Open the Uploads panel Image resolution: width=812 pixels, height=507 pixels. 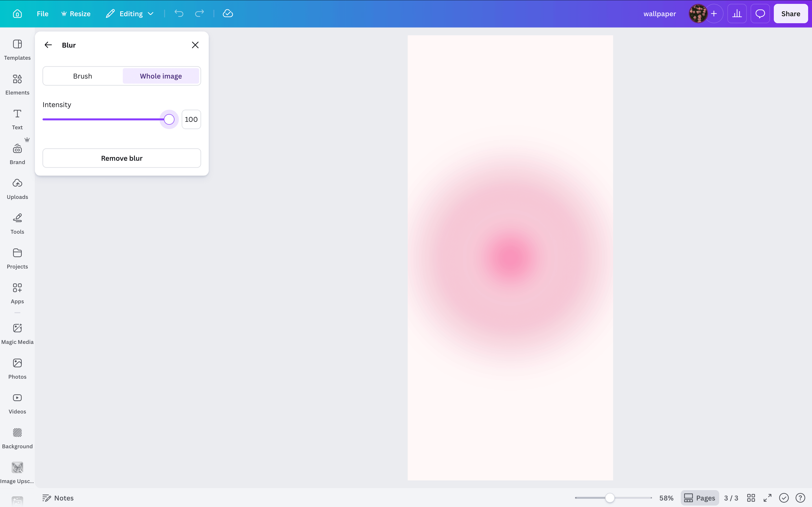pyautogui.click(x=17, y=189)
